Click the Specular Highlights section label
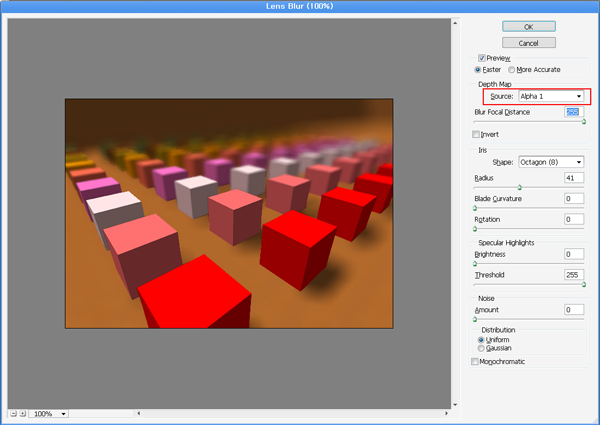600x425 pixels. tap(506, 243)
